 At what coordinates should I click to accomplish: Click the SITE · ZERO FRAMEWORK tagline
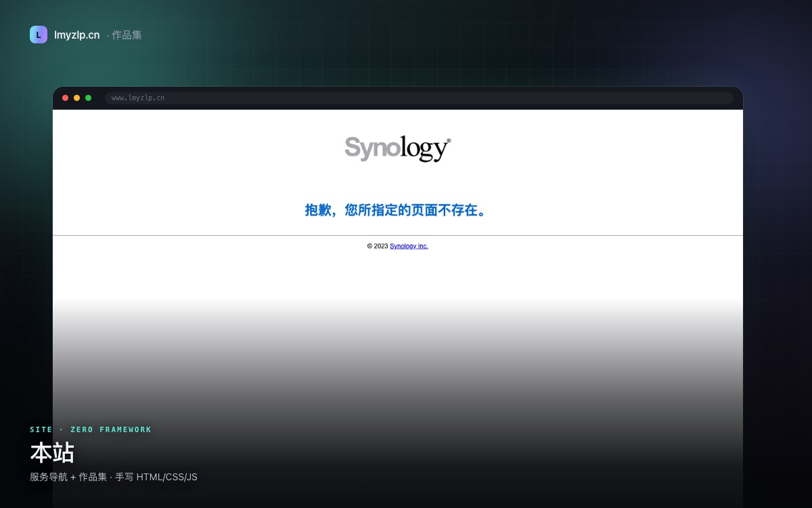point(91,429)
